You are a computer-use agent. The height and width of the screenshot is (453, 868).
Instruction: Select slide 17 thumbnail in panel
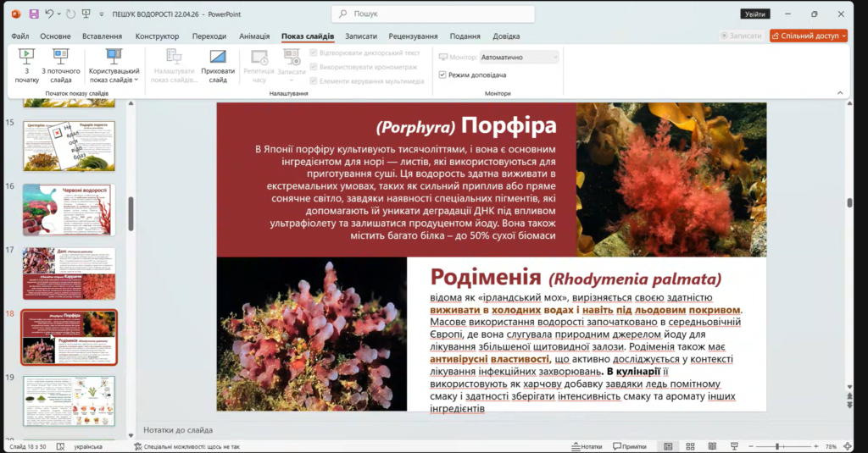coord(69,273)
